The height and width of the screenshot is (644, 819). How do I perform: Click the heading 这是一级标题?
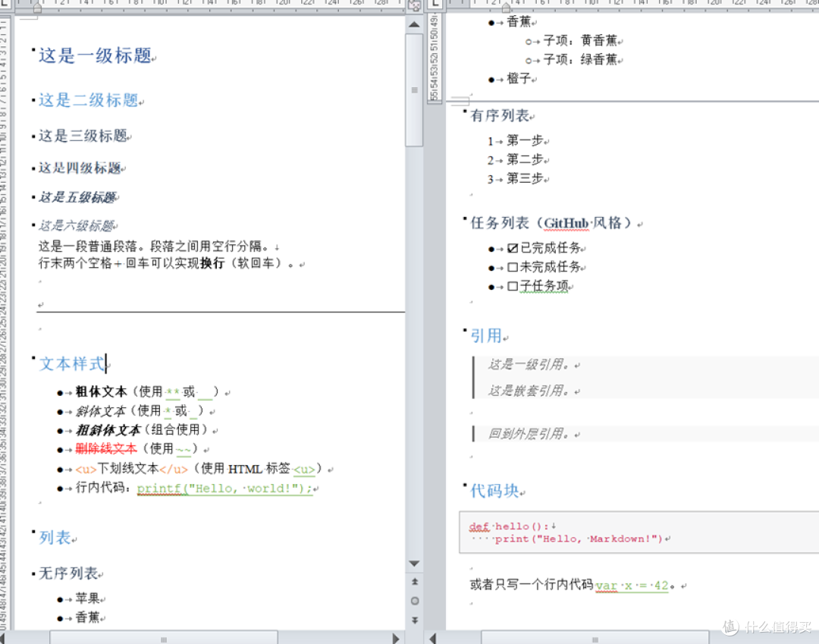click(x=95, y=55)
